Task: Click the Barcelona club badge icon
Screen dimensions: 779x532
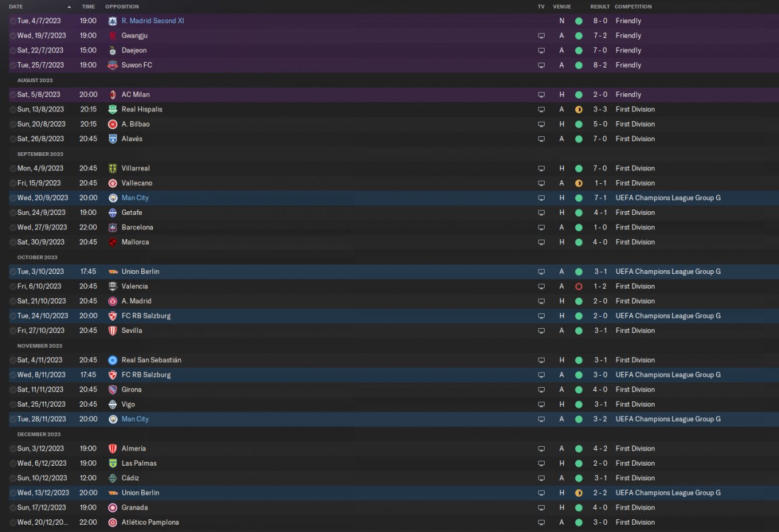Action: coord(113,227)
